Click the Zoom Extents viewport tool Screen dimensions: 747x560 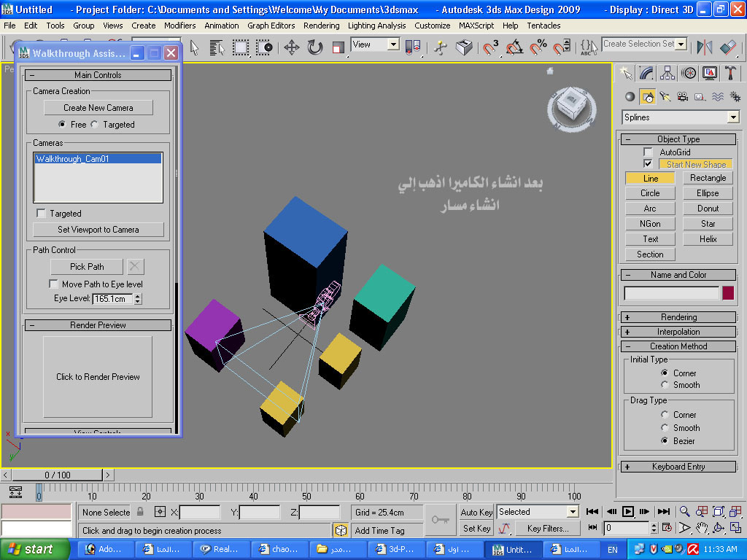click(719, 511)
